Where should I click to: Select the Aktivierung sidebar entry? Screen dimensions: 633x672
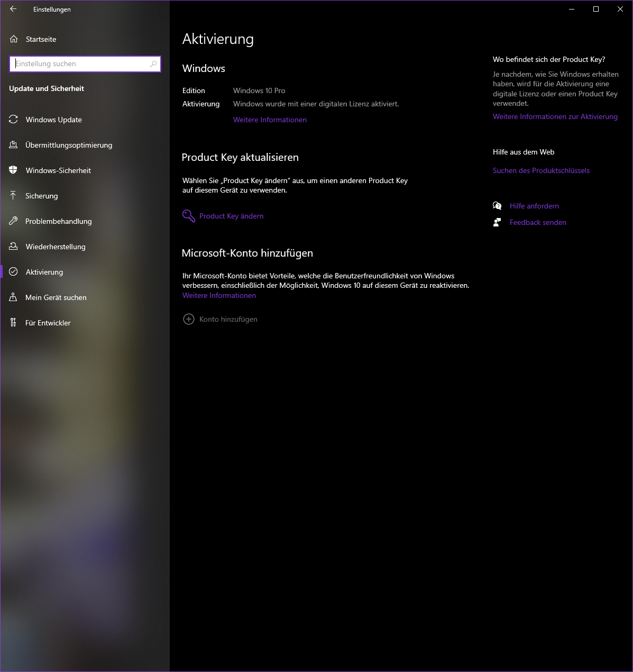[85, 272]
